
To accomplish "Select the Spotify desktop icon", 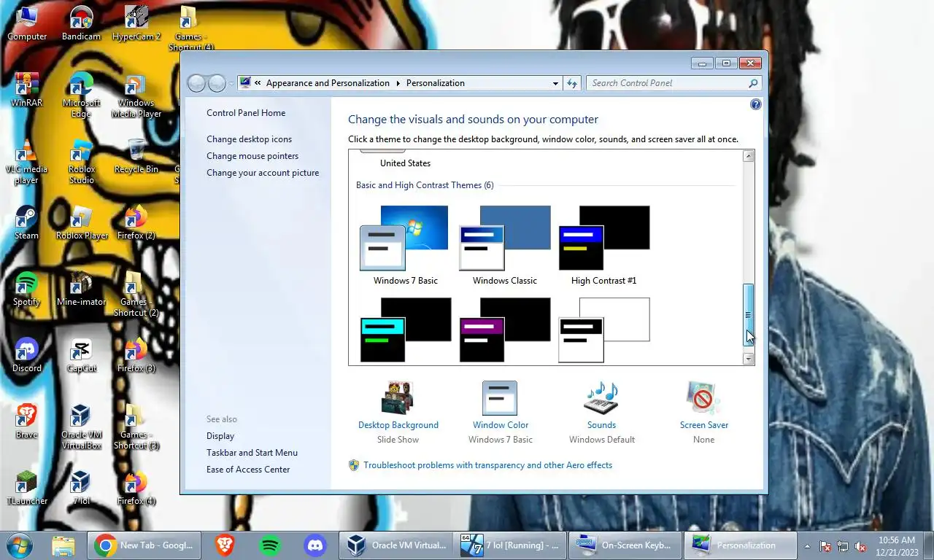I will (27, 289).
